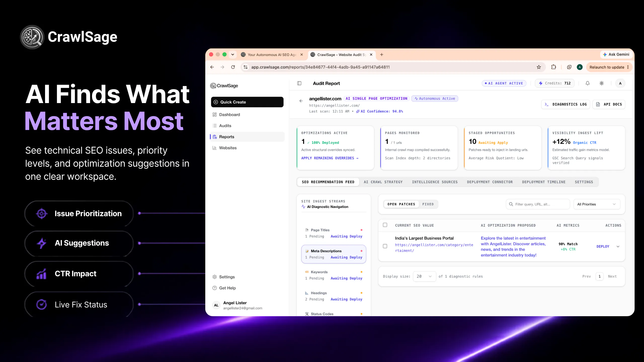Open Dashboard from the sidebar

[248, 115]
